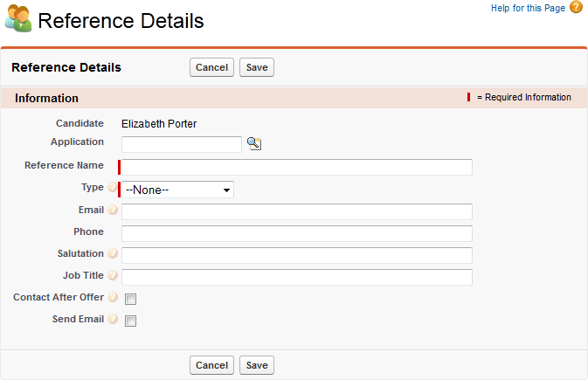Select the Phone input box
Viewport: 588px width, 380px height.
pos(297,233)
